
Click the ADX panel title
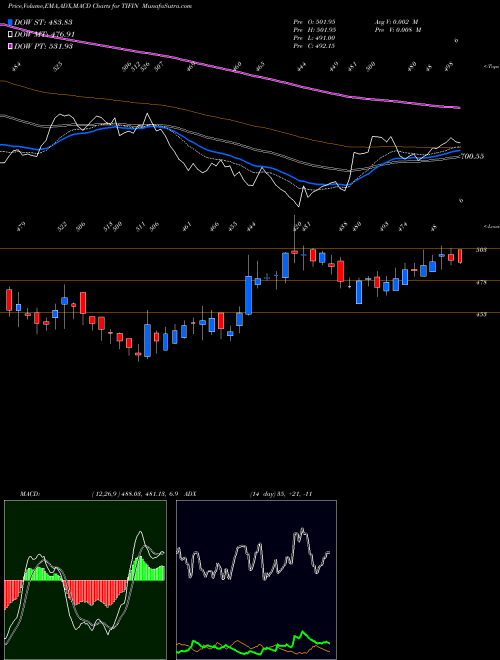pyautogui.click(x=191, y=494)
